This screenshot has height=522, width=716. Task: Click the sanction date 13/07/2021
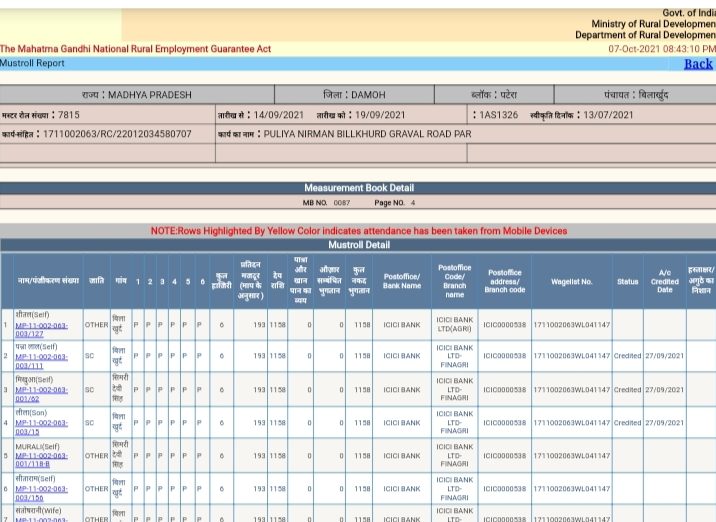pos(608,115)
